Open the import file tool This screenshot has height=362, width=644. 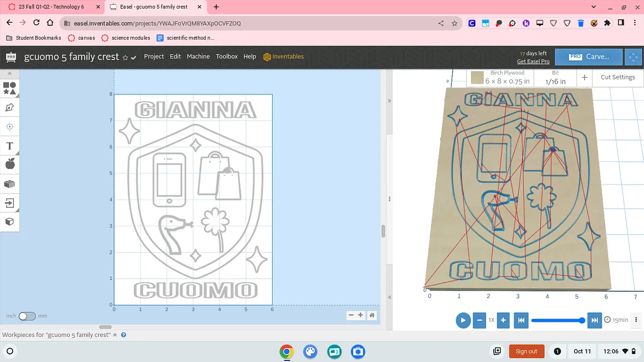tap(10, 203)
